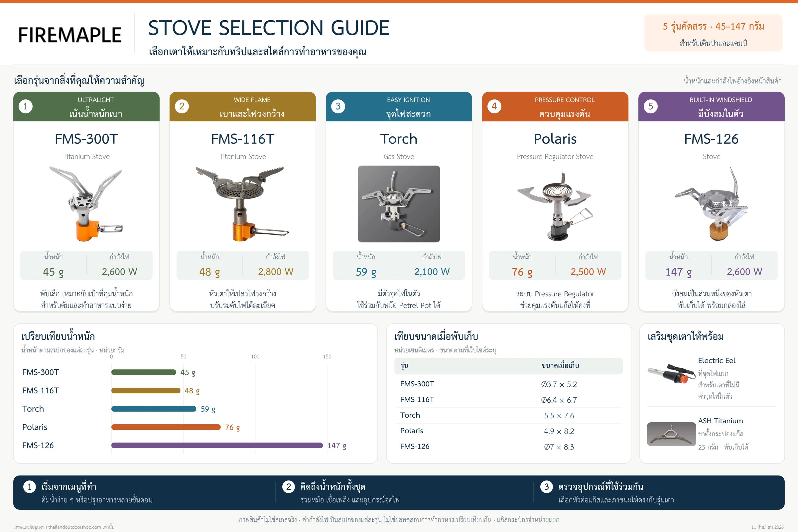Select the purple FMS-126 weight bar

pyautogui.click(x=217, y=446)
